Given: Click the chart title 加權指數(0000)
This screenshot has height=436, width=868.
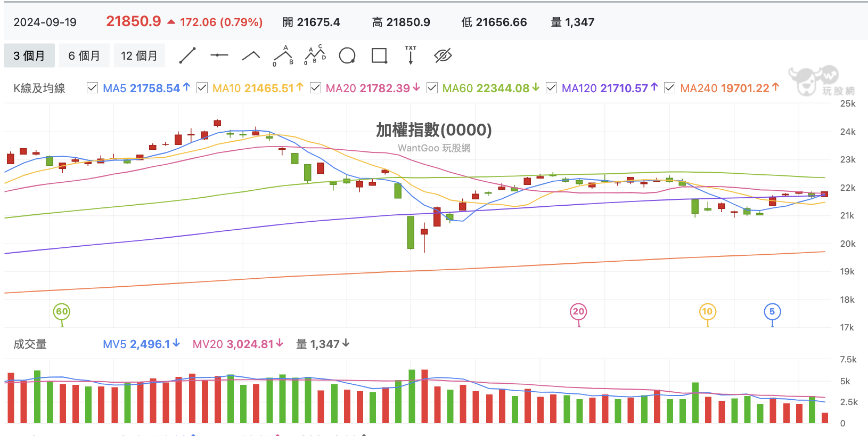Looking at the screenshot, I should coord(434,130).
